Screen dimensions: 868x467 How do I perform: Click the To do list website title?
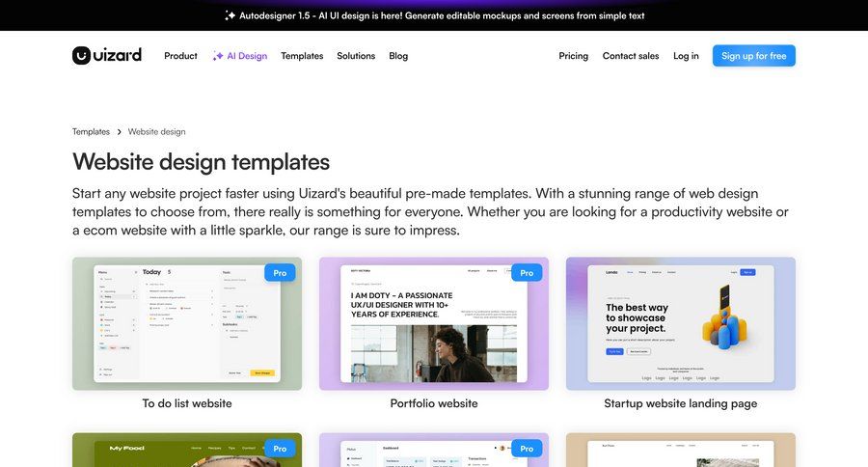point(187,403)
